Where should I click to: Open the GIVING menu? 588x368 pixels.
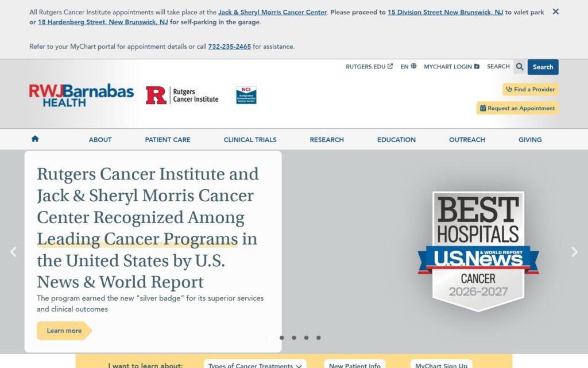[x=530, y=140]
